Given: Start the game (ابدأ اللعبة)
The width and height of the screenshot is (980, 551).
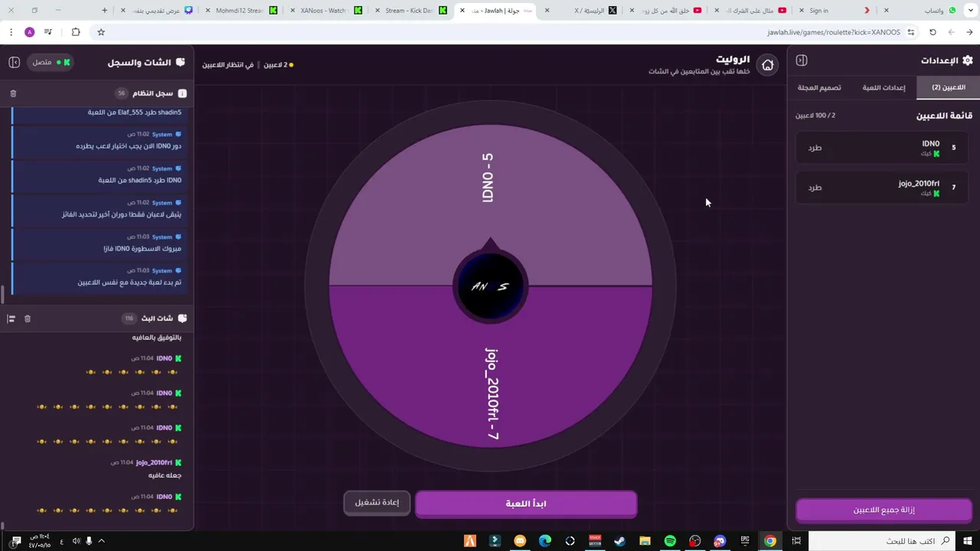Looking at the screenshot, I should click(x=526, y=504).
